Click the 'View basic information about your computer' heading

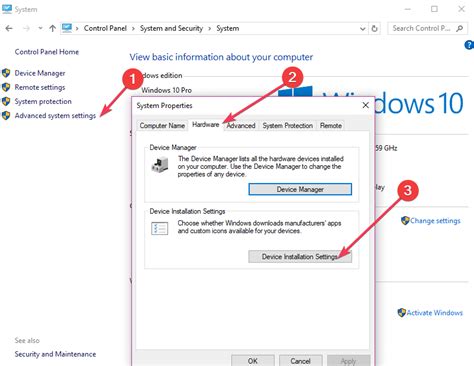point(221,57)
